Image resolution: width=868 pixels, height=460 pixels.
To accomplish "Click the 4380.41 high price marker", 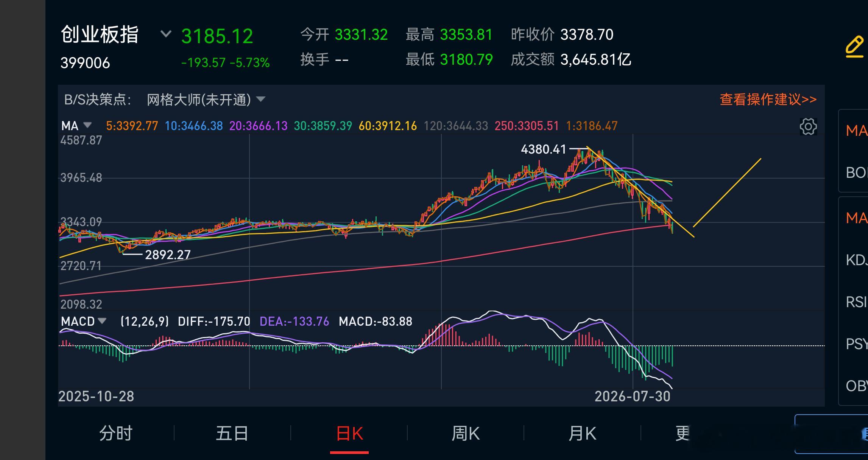I will tap(543, 149).
